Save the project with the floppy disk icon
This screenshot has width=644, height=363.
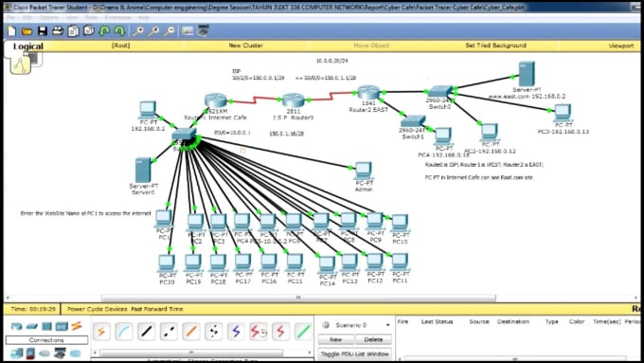43,31
